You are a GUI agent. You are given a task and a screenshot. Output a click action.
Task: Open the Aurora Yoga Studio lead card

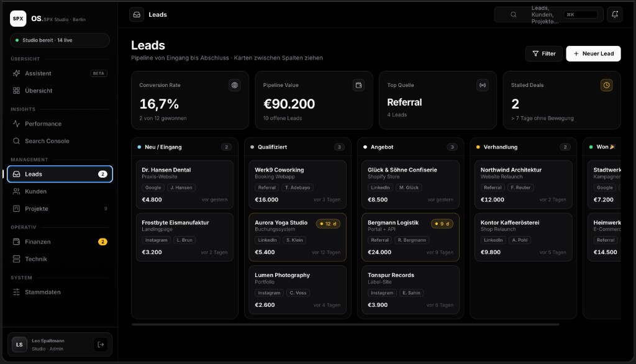pyautogui.click(x=298, y=237)
